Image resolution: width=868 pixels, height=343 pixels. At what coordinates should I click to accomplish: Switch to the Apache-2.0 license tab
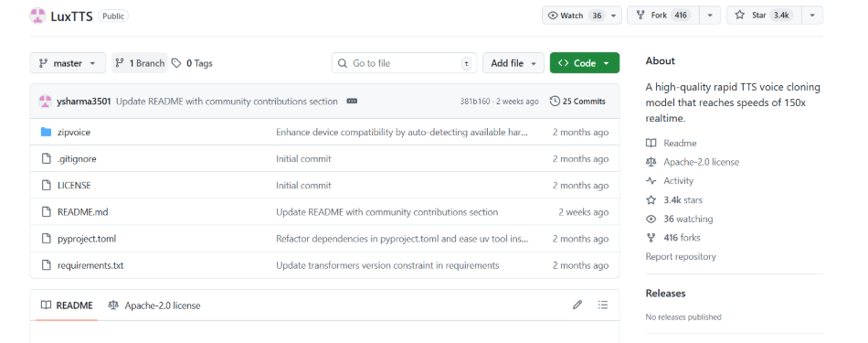(154, 305)
